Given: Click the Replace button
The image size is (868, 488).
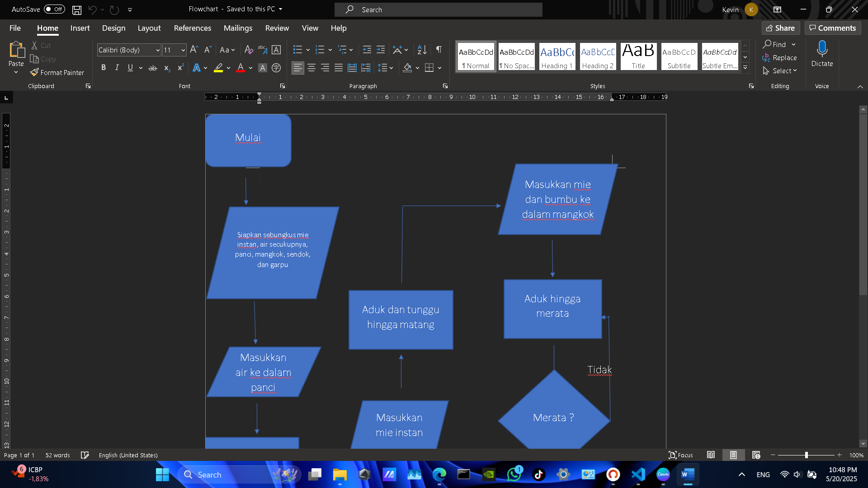Looking at the screenshot, I should (780, 58).
